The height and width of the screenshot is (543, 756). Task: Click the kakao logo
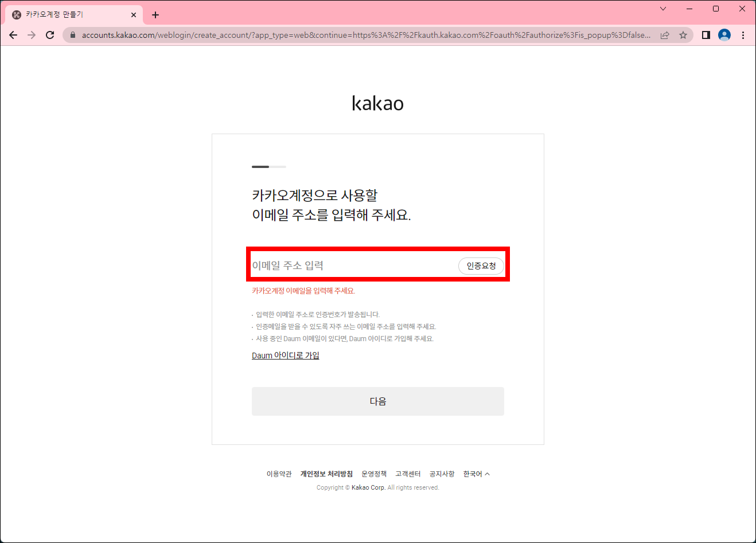tap(378, 103)
